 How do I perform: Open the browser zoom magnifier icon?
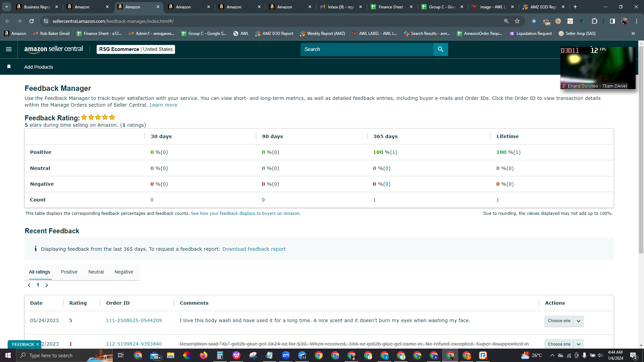tap(506, 21)
